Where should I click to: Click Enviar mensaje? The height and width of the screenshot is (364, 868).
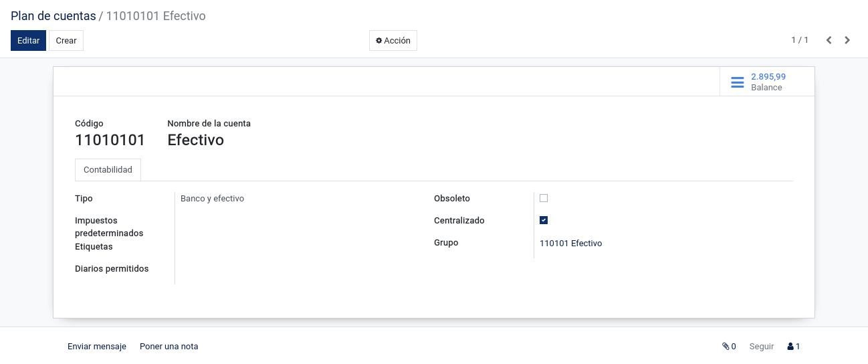coord(97,347)
